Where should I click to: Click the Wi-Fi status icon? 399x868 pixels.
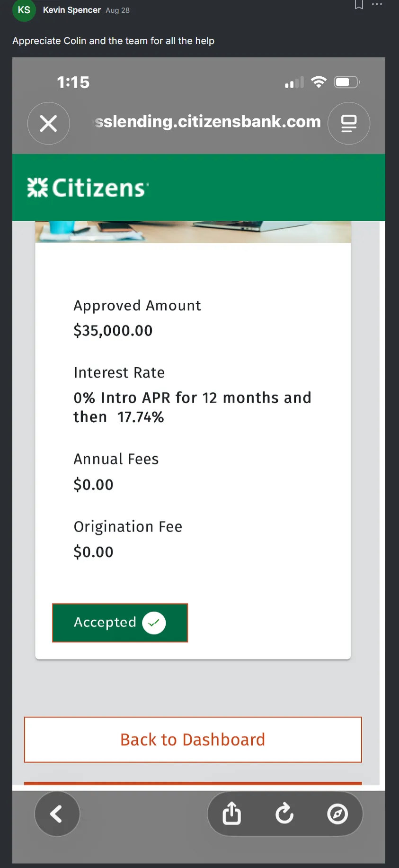(319, 82)
